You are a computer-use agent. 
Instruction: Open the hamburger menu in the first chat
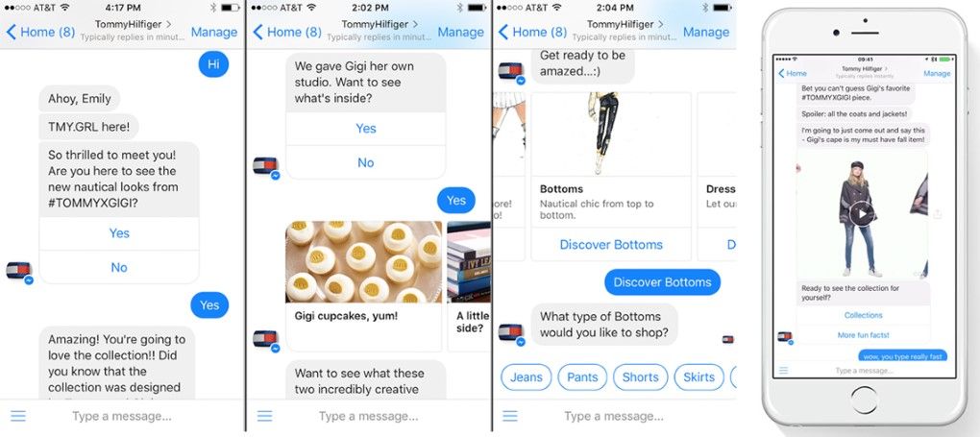[18, 416]
